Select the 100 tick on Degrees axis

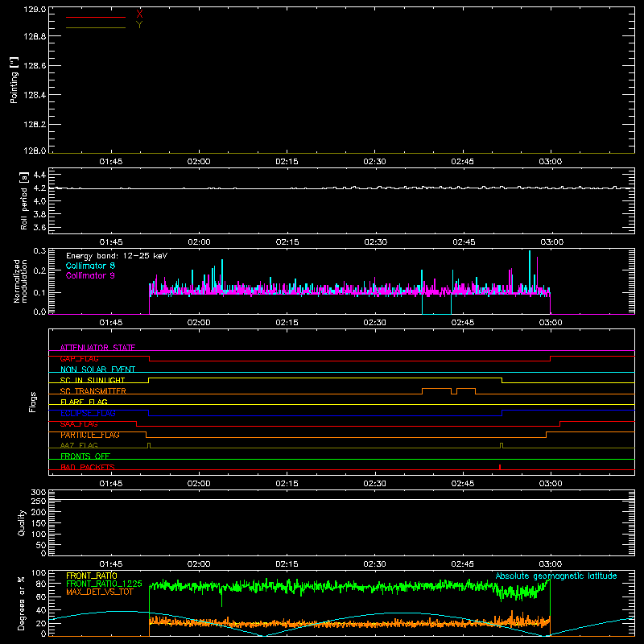coord(39,573)
